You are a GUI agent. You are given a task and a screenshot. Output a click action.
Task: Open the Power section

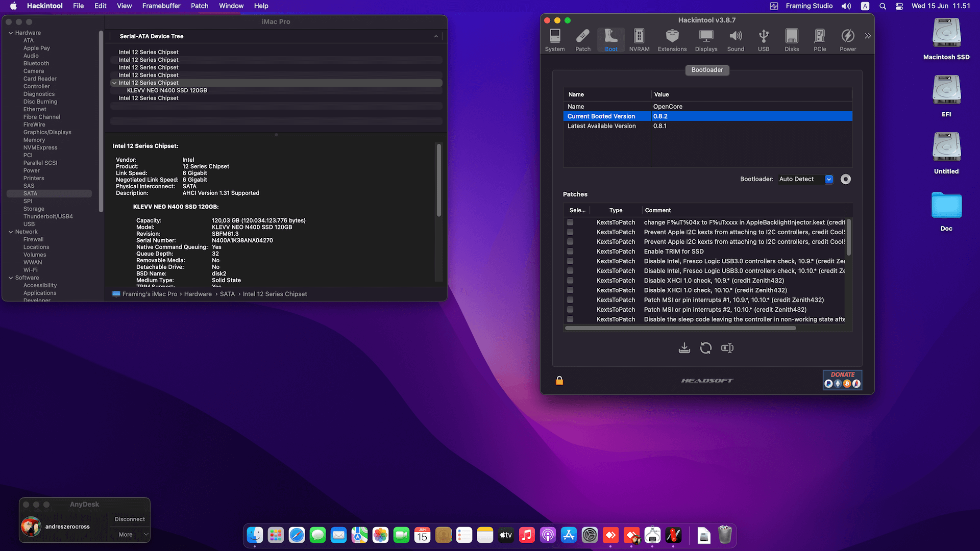point(848,40)
